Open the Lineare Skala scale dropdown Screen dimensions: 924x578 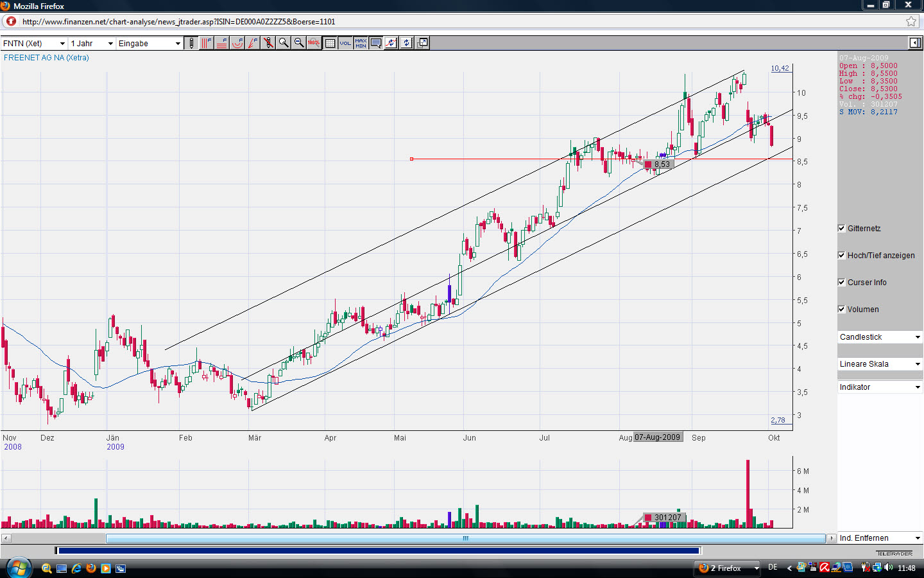880,364
